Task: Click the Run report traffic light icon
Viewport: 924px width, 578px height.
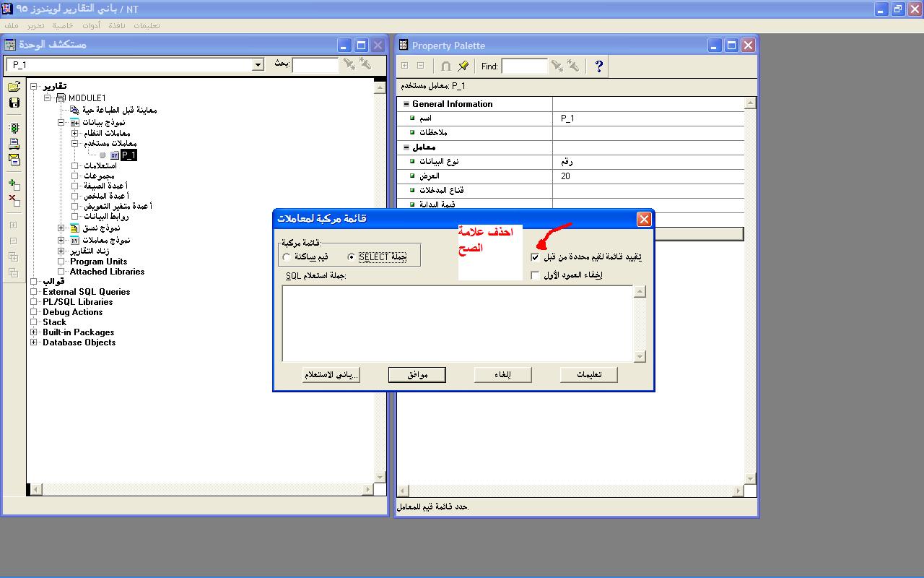Action: pos(14,129)
